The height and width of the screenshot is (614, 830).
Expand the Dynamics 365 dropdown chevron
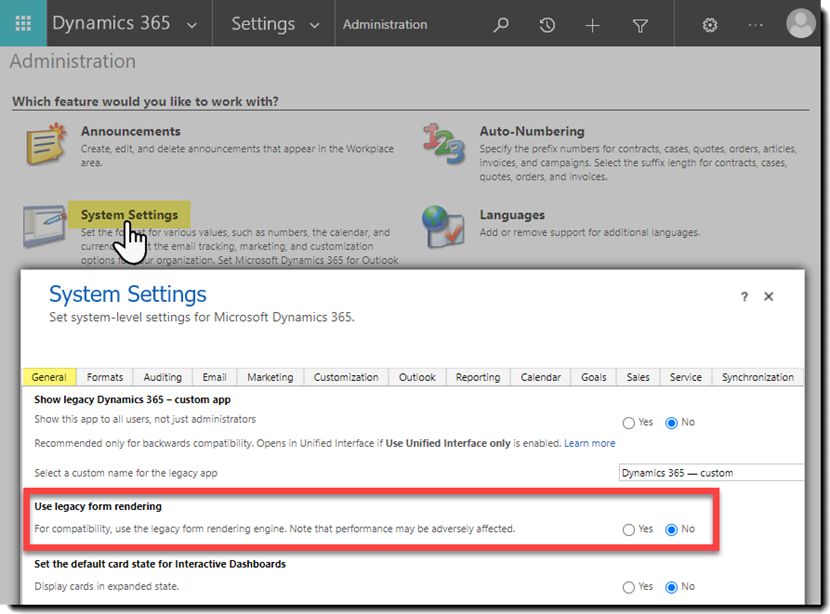pyautogui.click(x=192, y=25)
